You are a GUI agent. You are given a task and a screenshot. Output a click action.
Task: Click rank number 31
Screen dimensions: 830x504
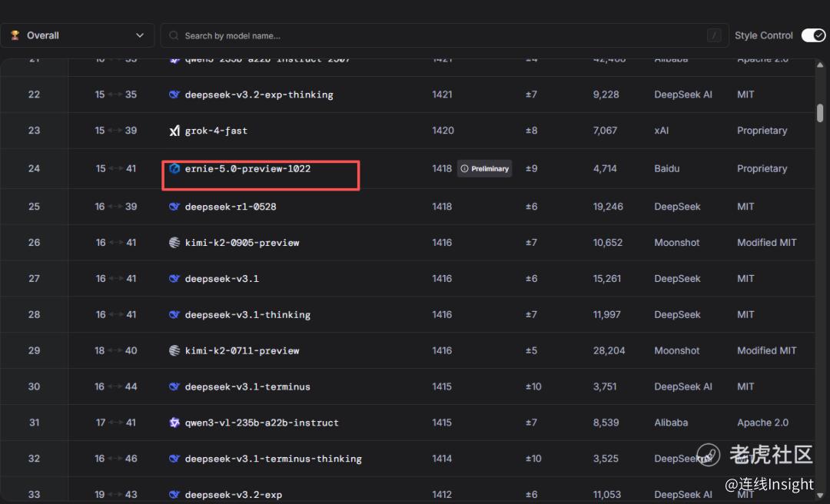[x=34, y=423]
